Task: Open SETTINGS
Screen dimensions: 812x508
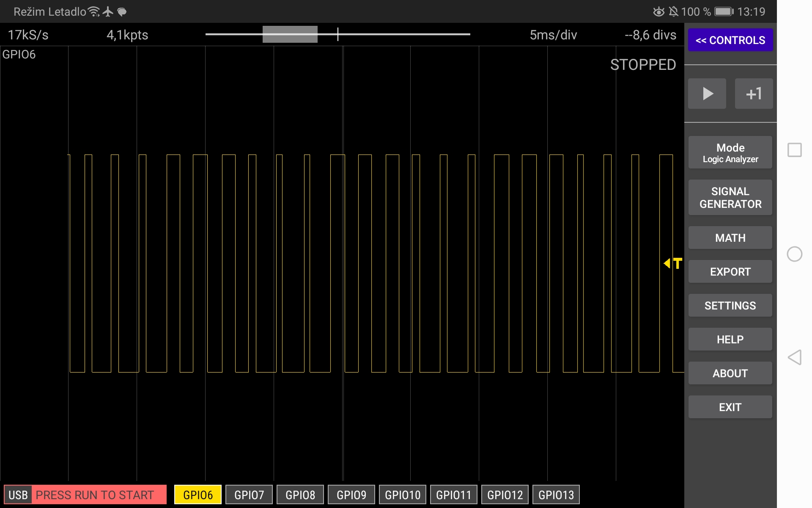Action: (730, 306)
